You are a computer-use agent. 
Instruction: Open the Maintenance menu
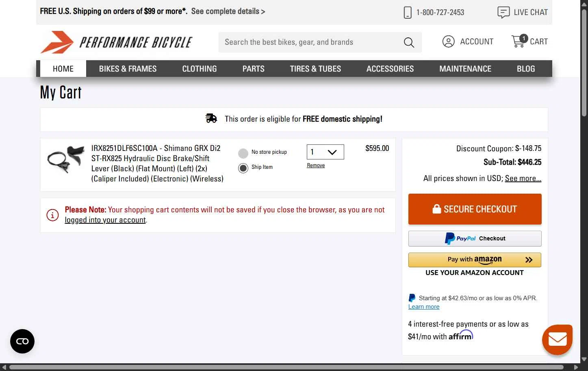tap(465, 69)
